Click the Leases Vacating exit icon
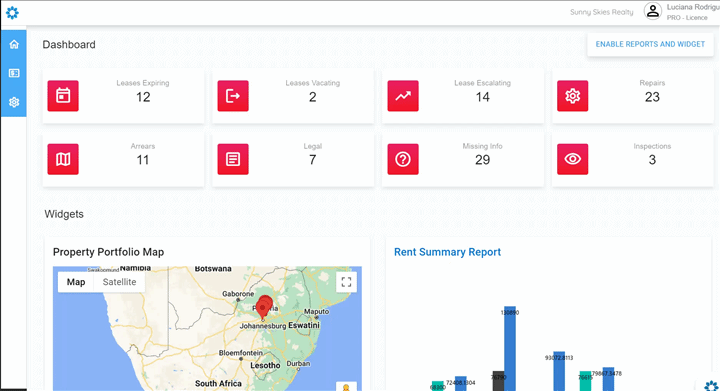The height and width of the screenshot is (391, 720). (x=233, y=96)
